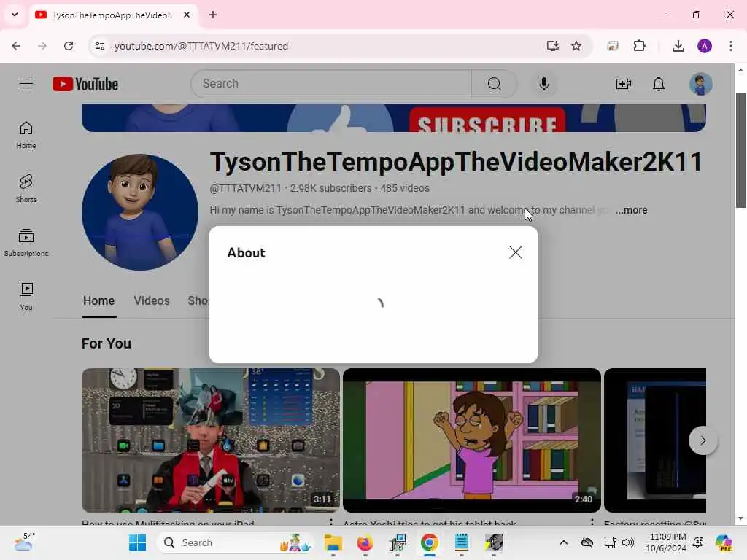Open the volume control in tray
The height and width of the screenshot is (560, 747).
click(x=628, y=542)
